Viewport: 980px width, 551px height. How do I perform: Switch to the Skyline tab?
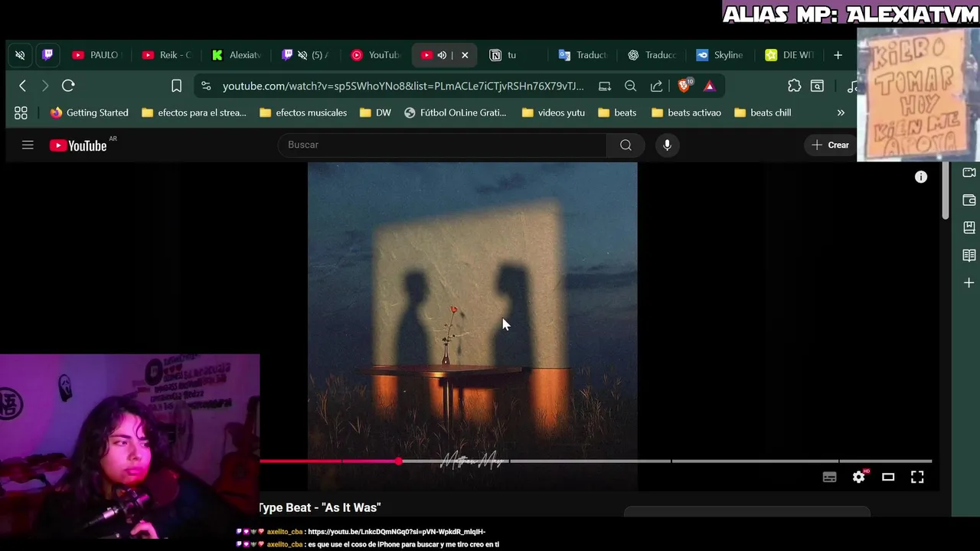pyautogui.click(x=720, y=55)
